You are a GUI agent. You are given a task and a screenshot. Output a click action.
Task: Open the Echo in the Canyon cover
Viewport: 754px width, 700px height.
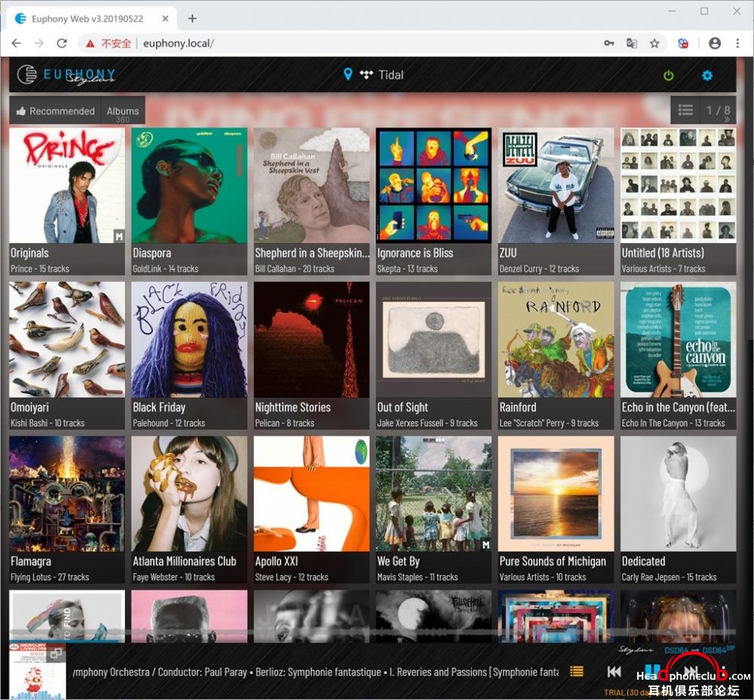(x=678, y=339)
